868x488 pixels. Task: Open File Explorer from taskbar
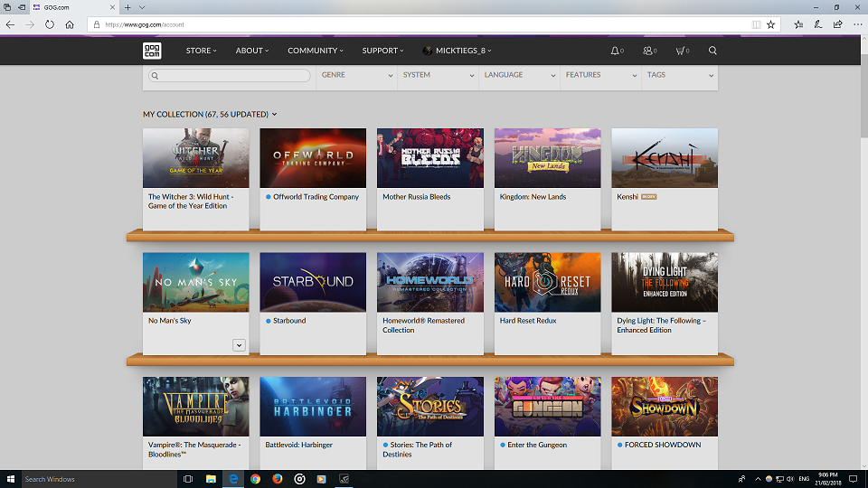click(x=211, y=479)
